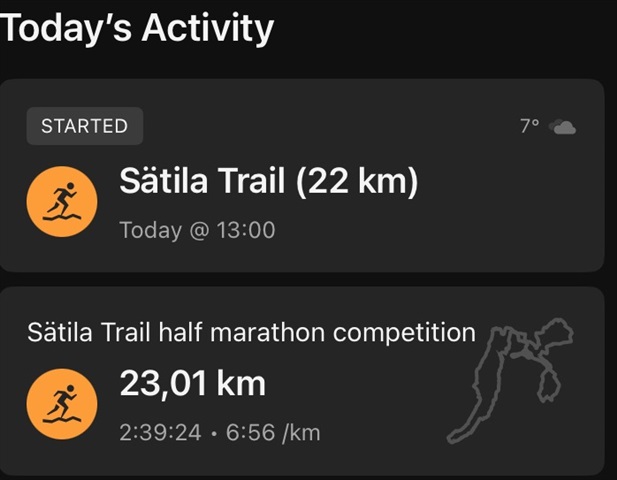This screenshot has width=617, height=480.
Task: Click the STARTED status badge
Action: click(x=85, y=126)
